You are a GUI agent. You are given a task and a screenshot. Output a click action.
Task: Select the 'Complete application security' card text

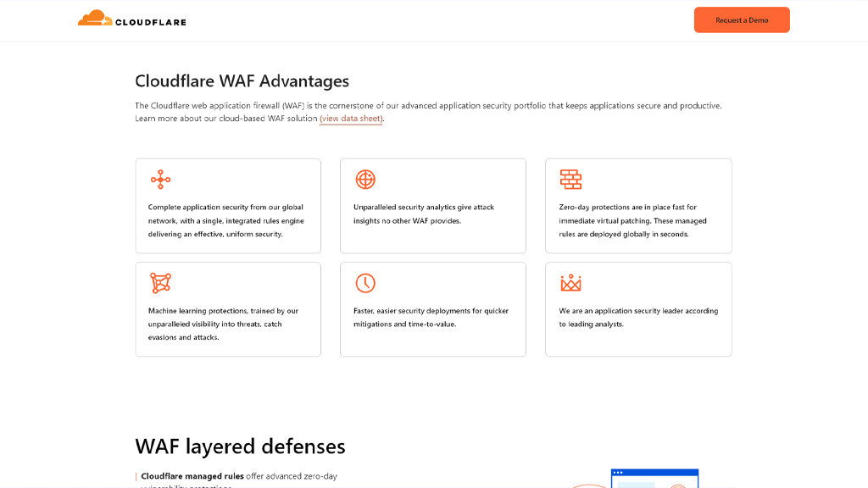[226, 220]
